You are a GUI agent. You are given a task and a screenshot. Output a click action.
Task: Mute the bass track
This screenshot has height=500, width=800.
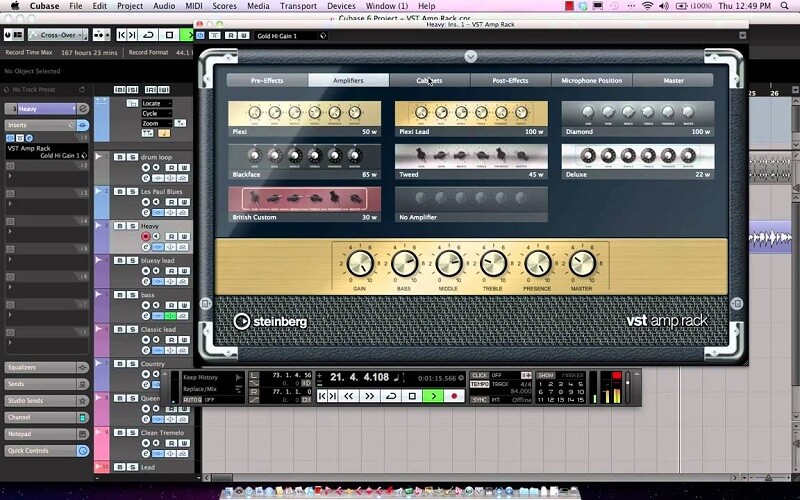[x=119, y=295]
